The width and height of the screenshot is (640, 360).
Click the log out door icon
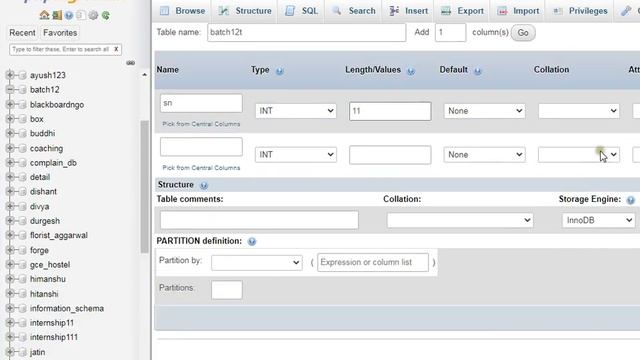(57, 16)
